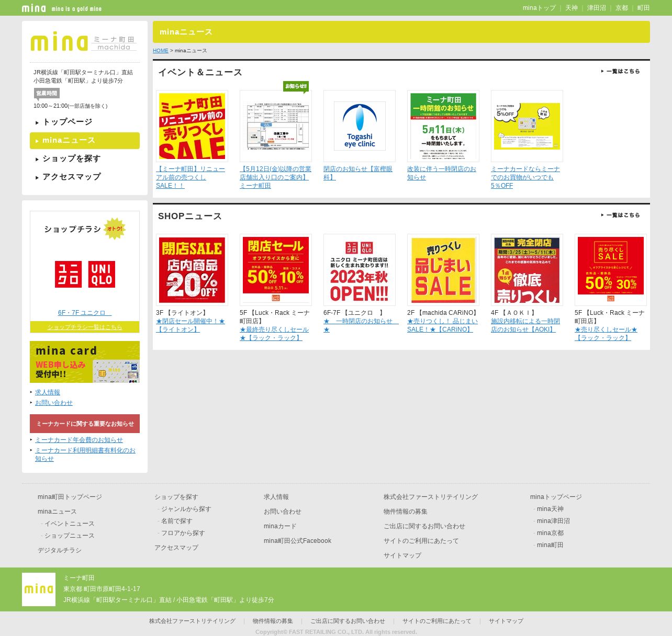Go to the 京都 store link in header
This screenshot has width=672, height=636.
622,8
